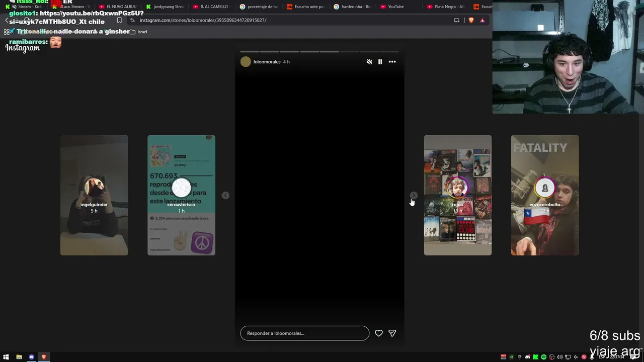Switch to the 'YouTube' tab
Viewport: 644px width, 362px height.
[398, 7]
